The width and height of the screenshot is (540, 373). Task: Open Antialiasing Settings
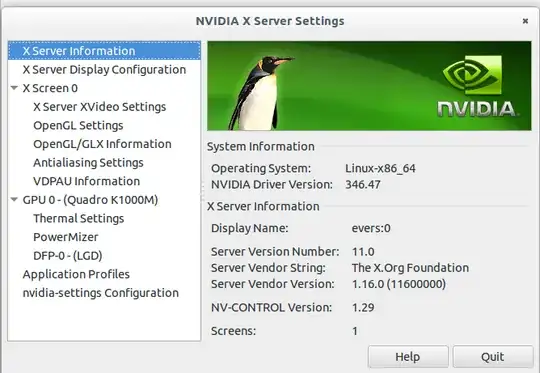pyautogui.click(x=88, y=163)
